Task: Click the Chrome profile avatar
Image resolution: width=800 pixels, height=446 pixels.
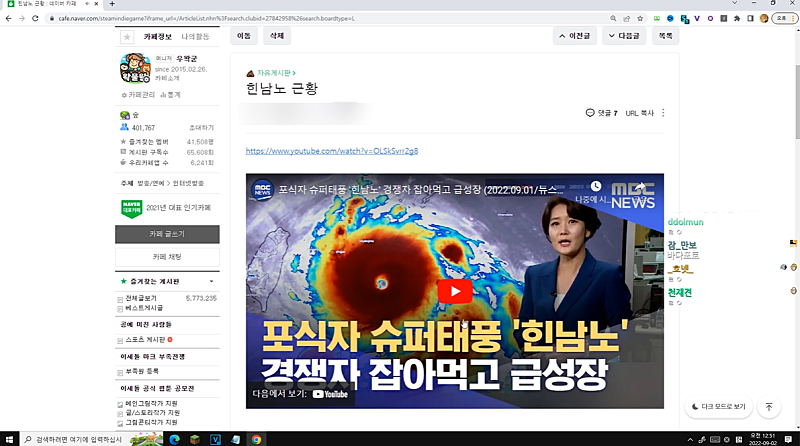Action: click(x=764, y=18)
